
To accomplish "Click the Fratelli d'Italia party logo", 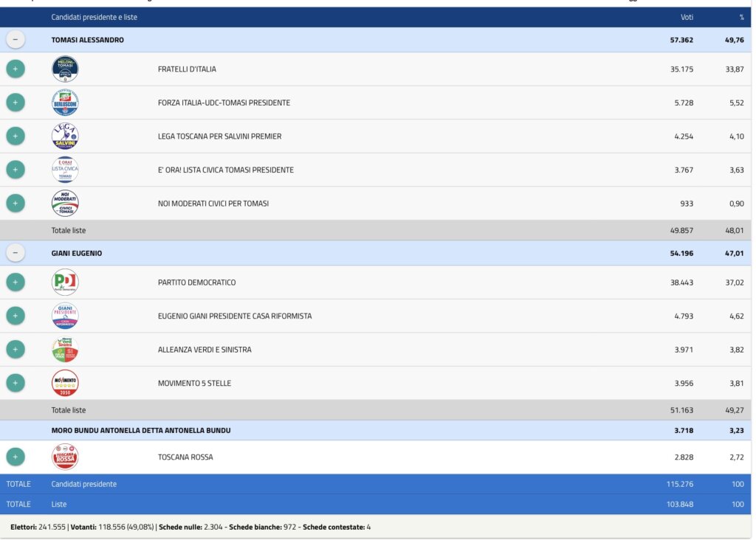I will (x=65, y=69).
